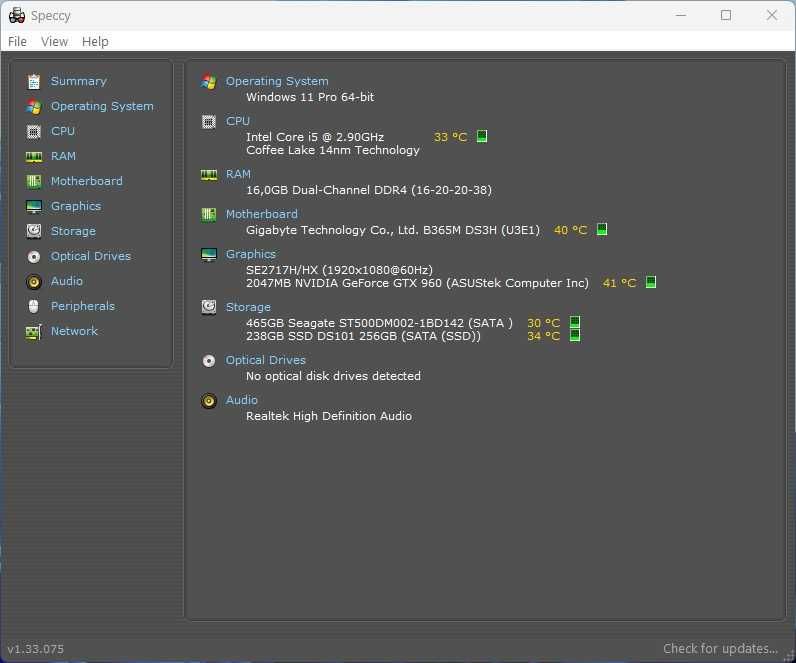Screen dimensions: 796x663
Task: Click Seagate drive temperature 30 °C
Action: [544, 323]
